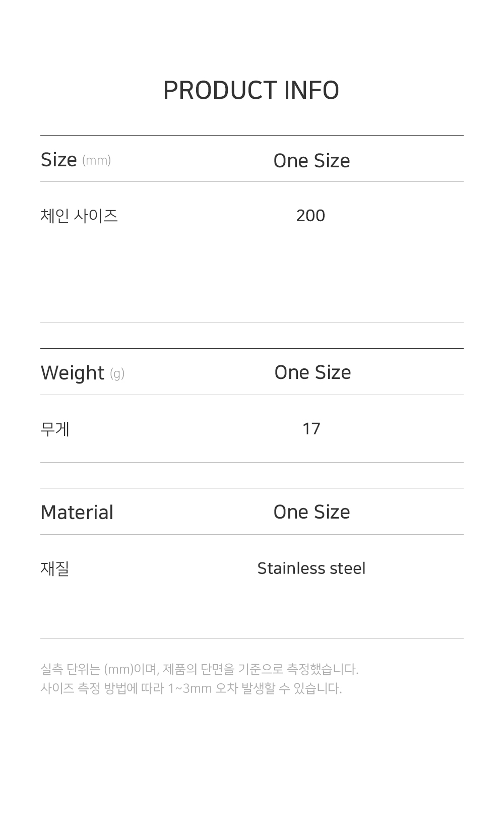Image resolution: width=504 pixels, height=830 pixels.
Task: Select the Stainless steel material value
Action: [x=311, y=568]
